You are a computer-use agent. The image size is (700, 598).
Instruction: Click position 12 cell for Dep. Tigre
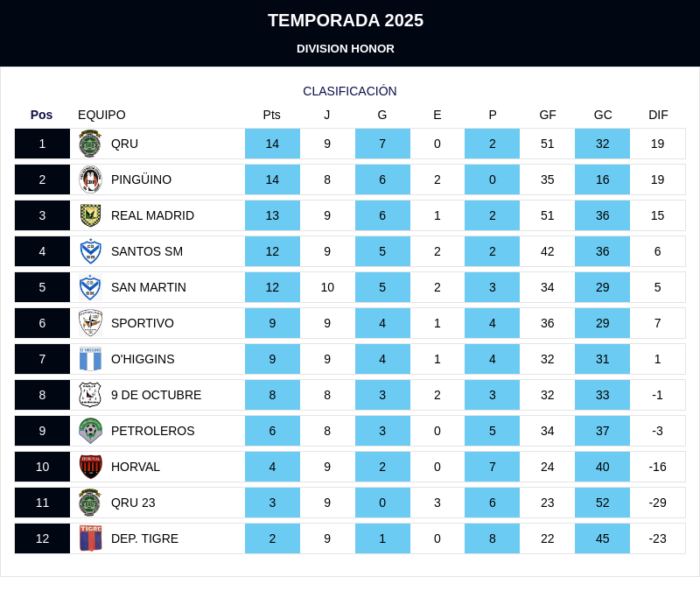[42, 538]
